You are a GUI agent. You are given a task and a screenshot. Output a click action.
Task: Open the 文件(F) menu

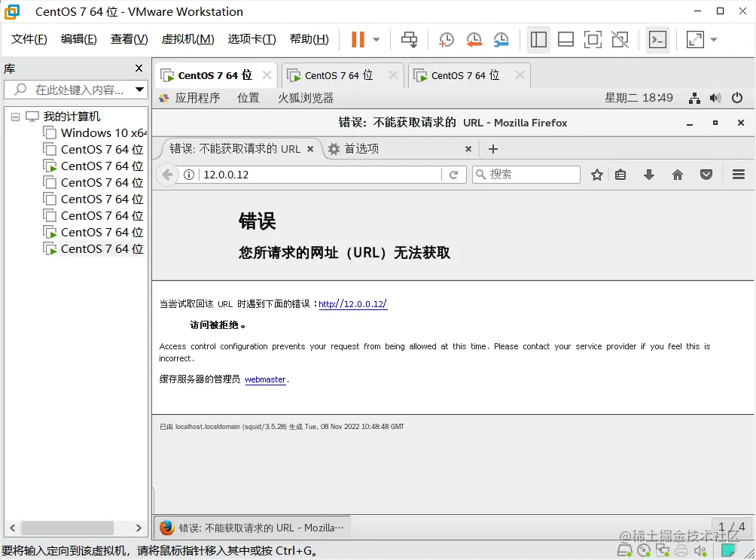pos(29,39)
